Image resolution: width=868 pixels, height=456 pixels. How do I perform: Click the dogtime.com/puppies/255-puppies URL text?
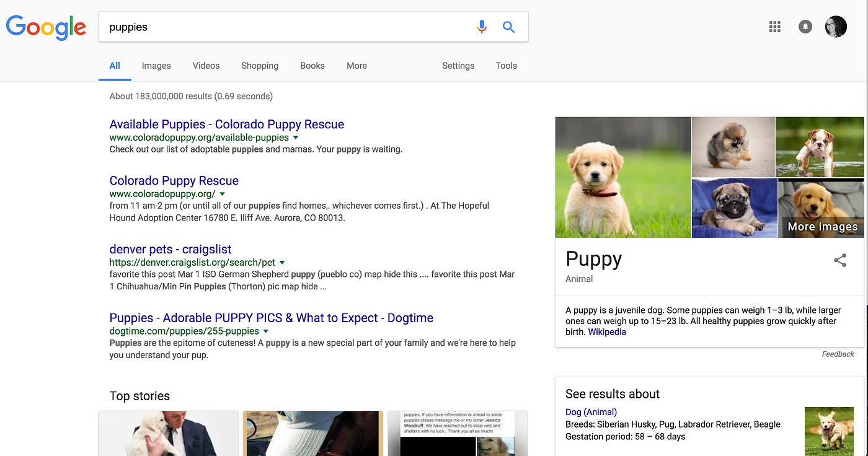click(184, 331)
